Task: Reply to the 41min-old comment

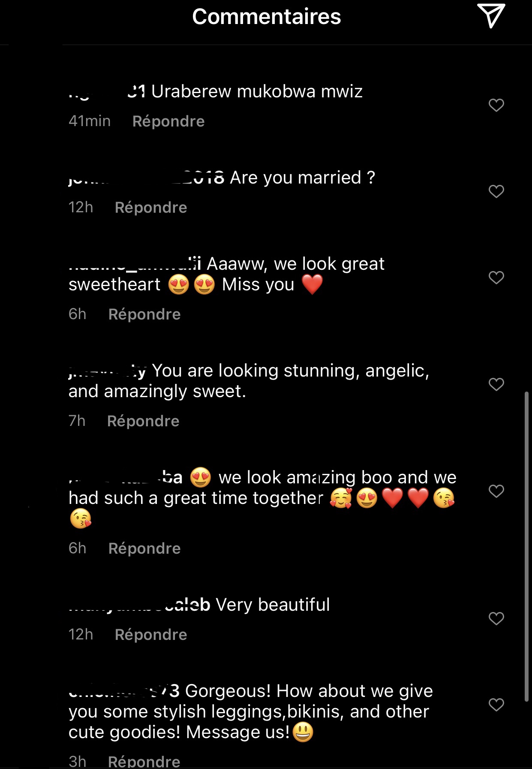Action: pos(168,121)
